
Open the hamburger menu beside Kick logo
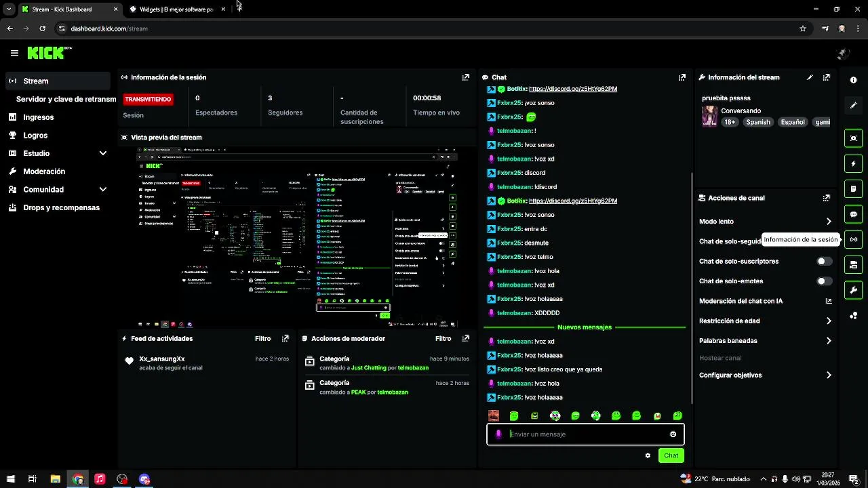click(x=14, y=53)
